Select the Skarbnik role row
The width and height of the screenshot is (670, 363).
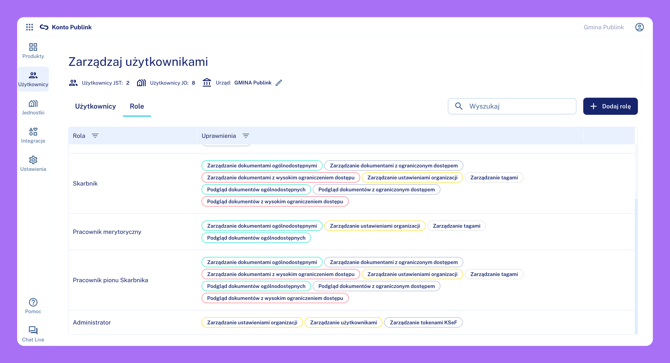(351, 184)
